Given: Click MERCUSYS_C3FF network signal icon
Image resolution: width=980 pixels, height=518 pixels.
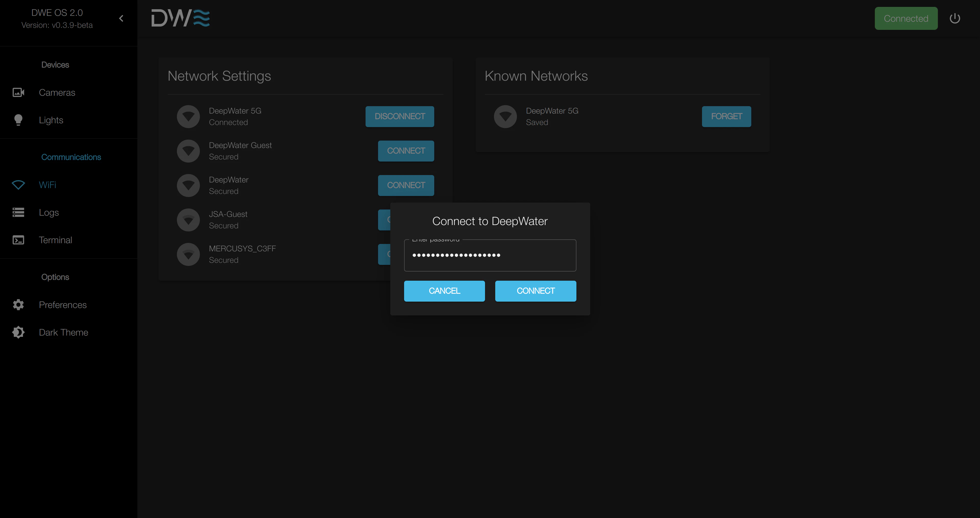Looking at the screenshot, I should pos(188,254).
